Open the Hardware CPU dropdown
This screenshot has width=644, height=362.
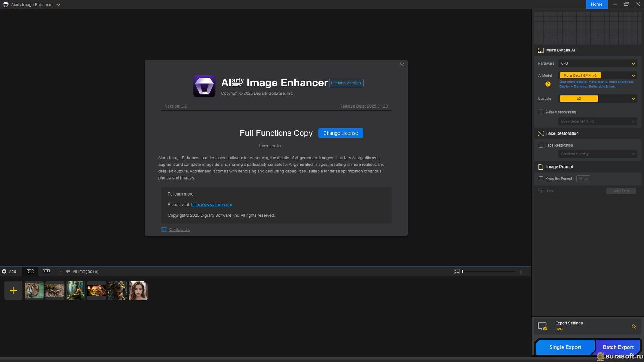597,64
